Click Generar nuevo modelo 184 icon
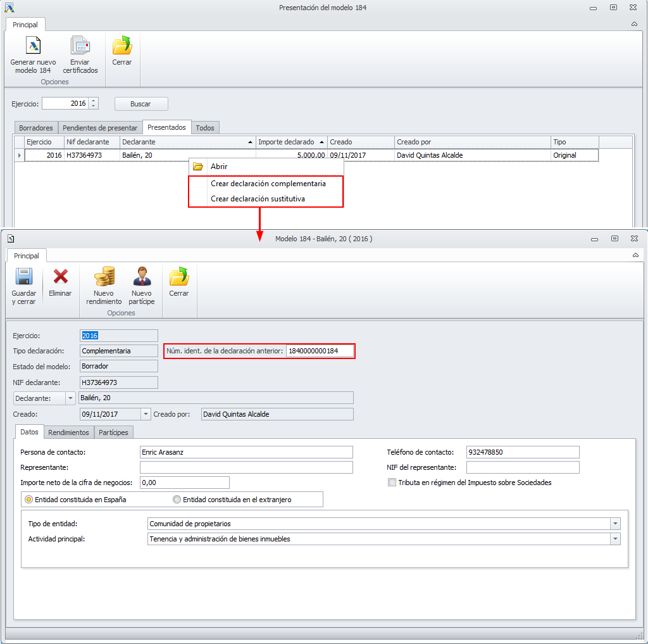 33,46
